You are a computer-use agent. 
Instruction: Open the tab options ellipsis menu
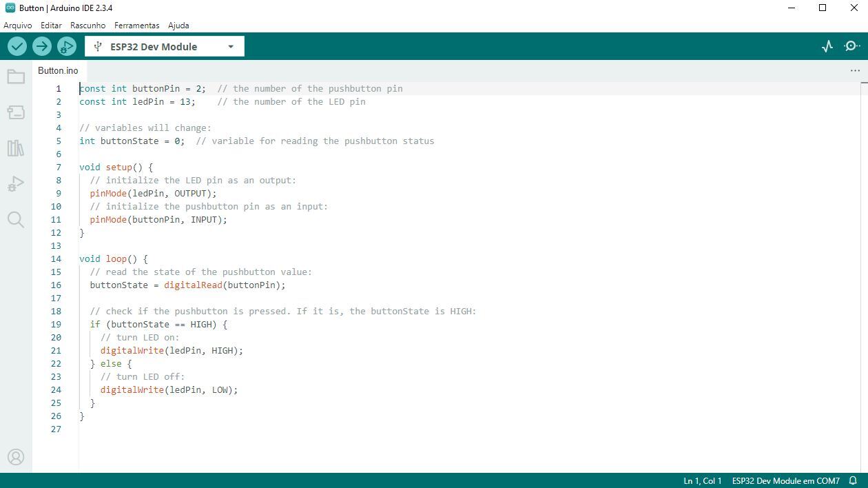855,70
